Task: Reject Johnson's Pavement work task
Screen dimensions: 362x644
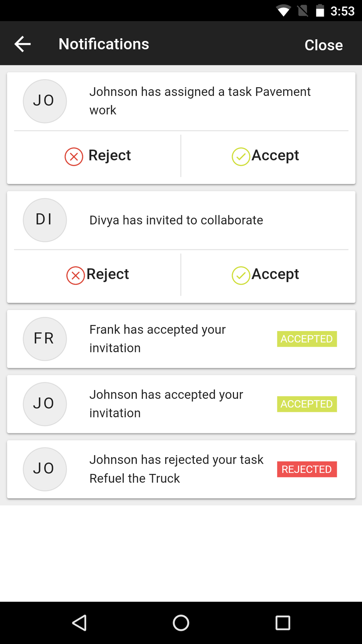Action: (97, 156)
